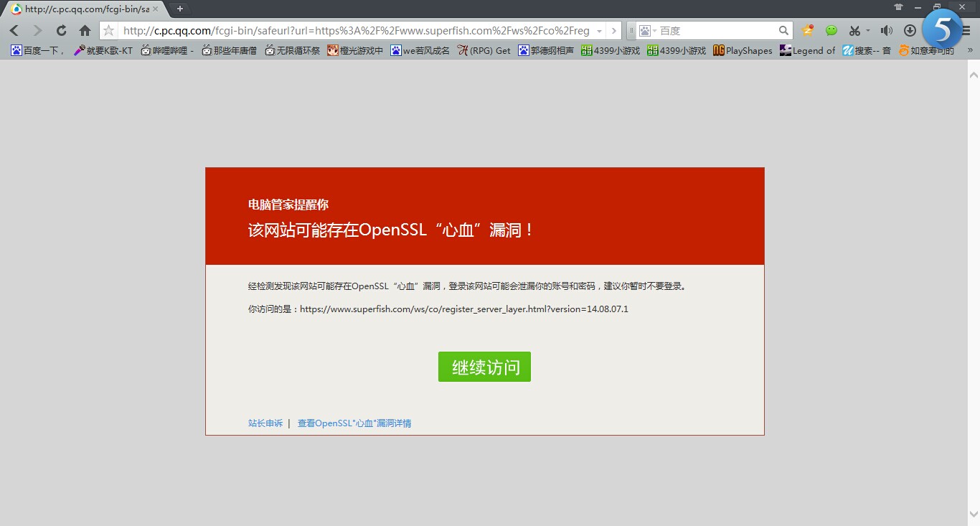Open the 站长申诉 link
The height and width of the screenshot is (526, 980).
pyautogui.click(x=265, y=423)
